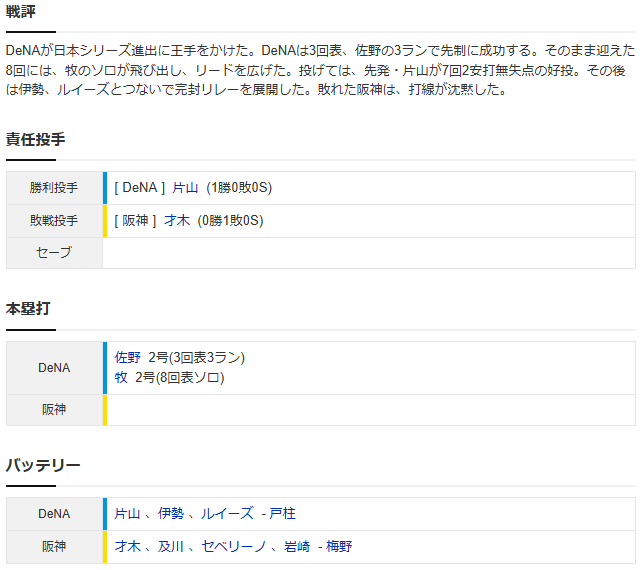The height and width of the screenshot is (570, 640).
Task: Open winning pitcher 片山 link
Action: click(185, 188)
